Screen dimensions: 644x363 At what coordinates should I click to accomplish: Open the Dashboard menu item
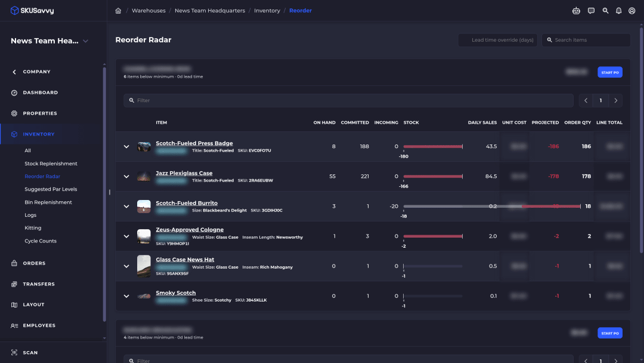point(41,93)
